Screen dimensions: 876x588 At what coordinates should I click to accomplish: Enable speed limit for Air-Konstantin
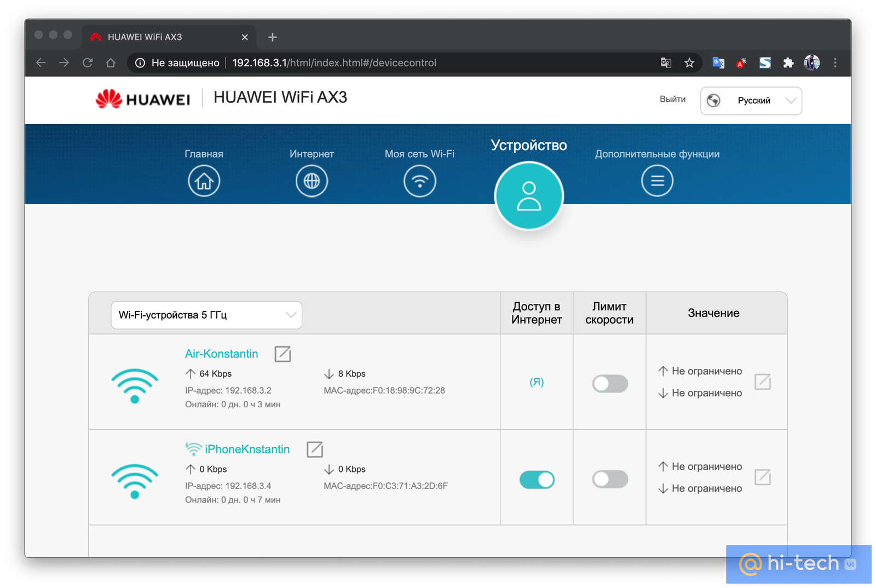click(609, 384)
